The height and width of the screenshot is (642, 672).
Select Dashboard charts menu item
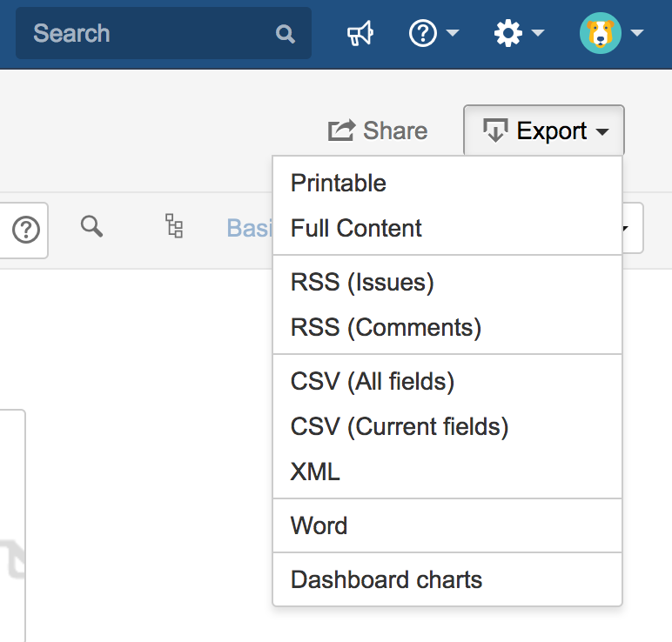(386, 580)
